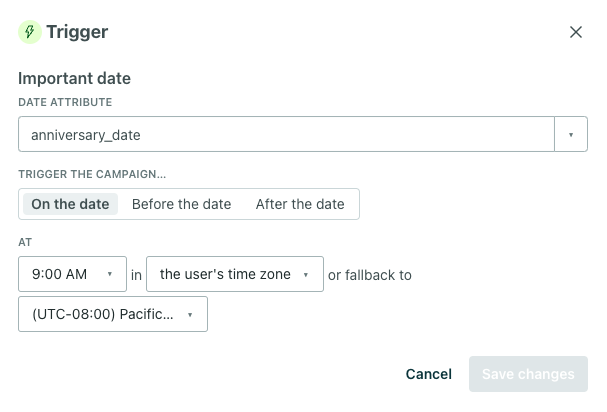Click the Save changes button

(x=528, y=374)
